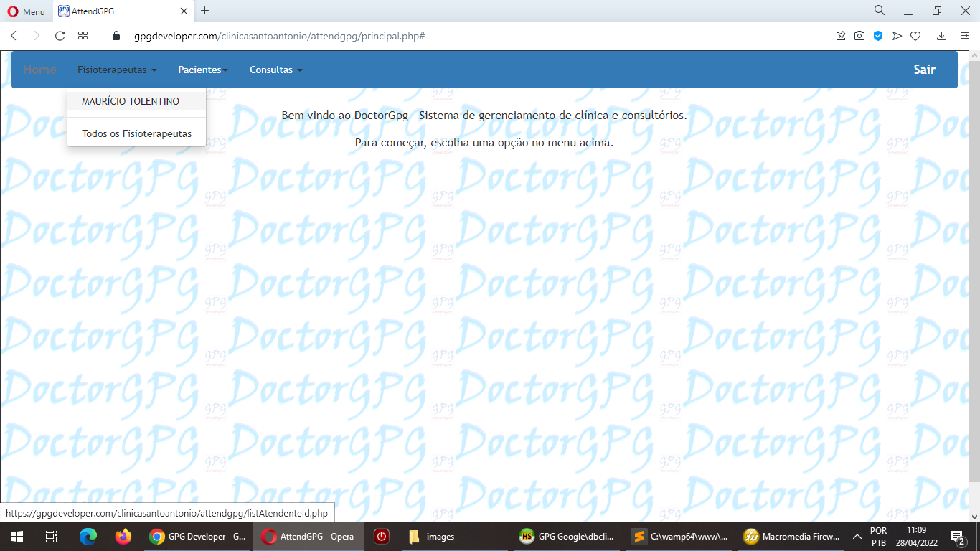980x551 pixels.
Task: Open the Opera Menu button
Action: (26, 11)
